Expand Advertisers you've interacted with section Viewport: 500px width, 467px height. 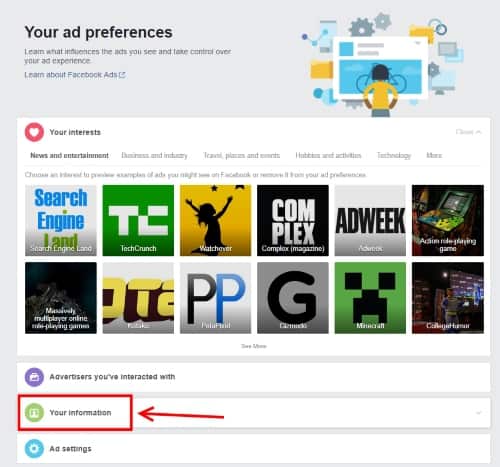(254, 377)
